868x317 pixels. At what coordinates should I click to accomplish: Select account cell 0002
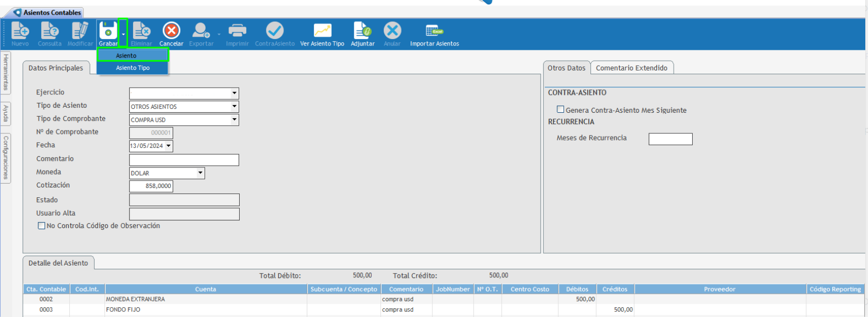click(x=46, y=299)
